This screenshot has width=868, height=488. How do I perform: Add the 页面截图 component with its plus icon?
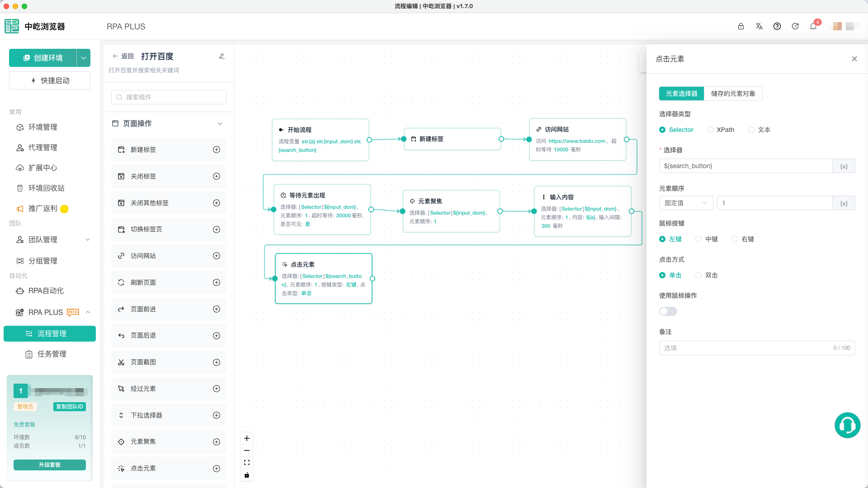pyautogui.click(x=217, y=362)
